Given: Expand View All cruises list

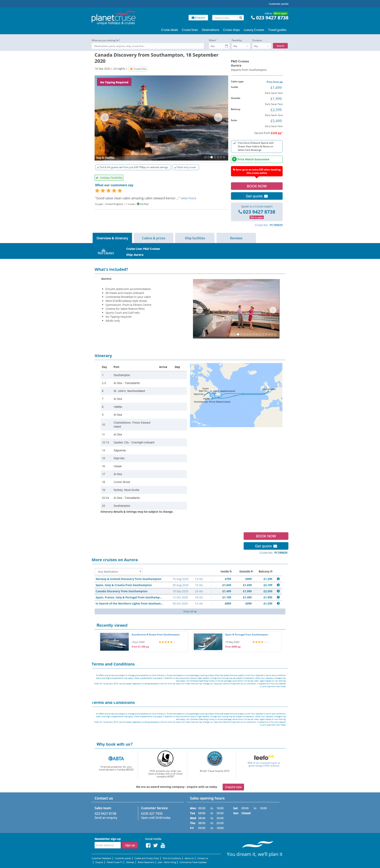Looking at the screenshot, I should coord(190,611).
